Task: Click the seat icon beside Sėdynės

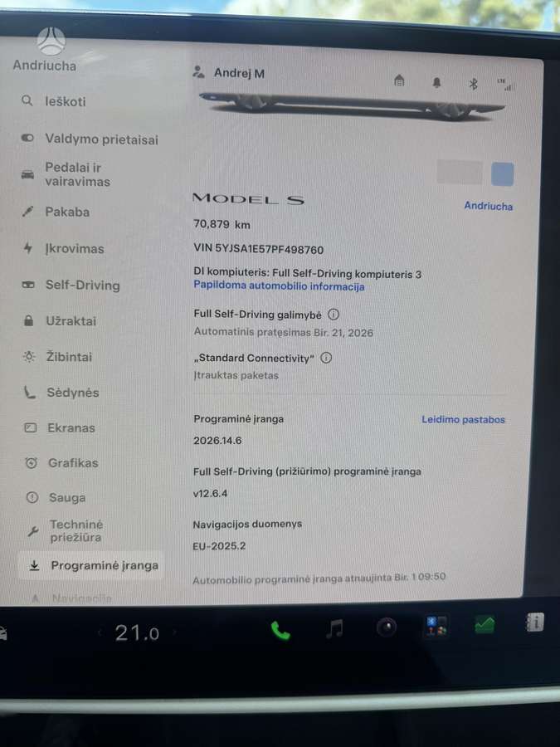Action: (30, 392)
